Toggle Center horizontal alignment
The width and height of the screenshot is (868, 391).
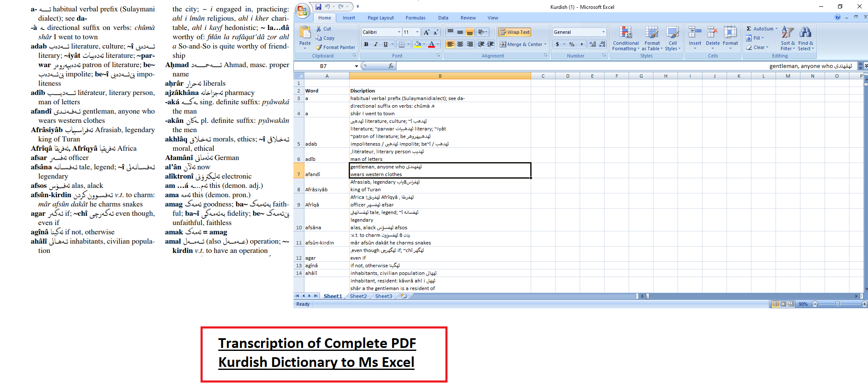(x=460, y=44)
